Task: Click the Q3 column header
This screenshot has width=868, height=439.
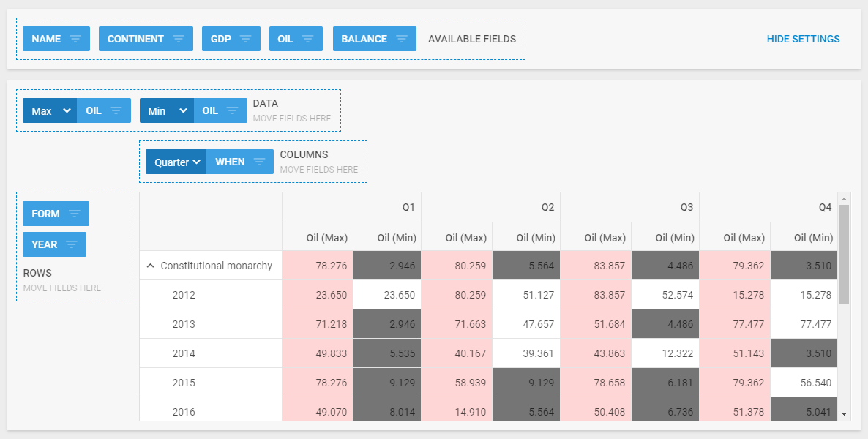Action: (x=629, y=207)
